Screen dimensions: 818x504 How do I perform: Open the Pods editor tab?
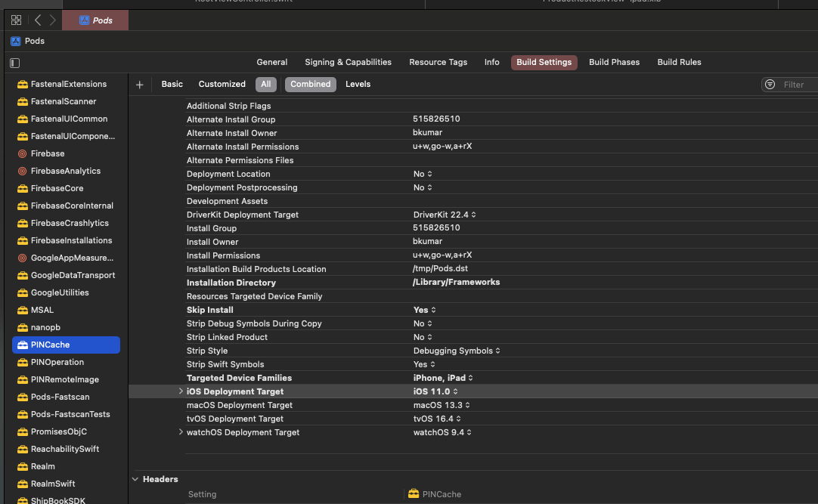[95, 20]
